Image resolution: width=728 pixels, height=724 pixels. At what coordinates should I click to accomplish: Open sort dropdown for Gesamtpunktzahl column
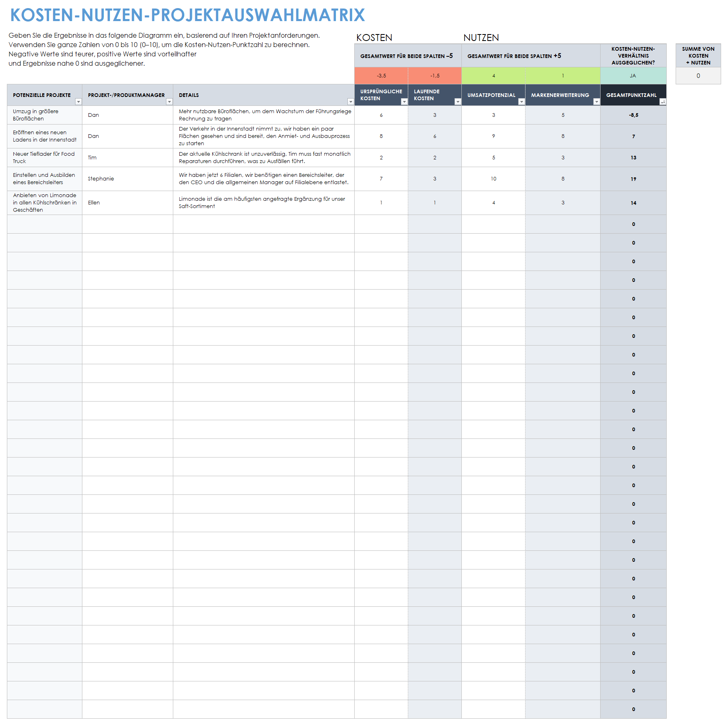click(x=663, y=102)
